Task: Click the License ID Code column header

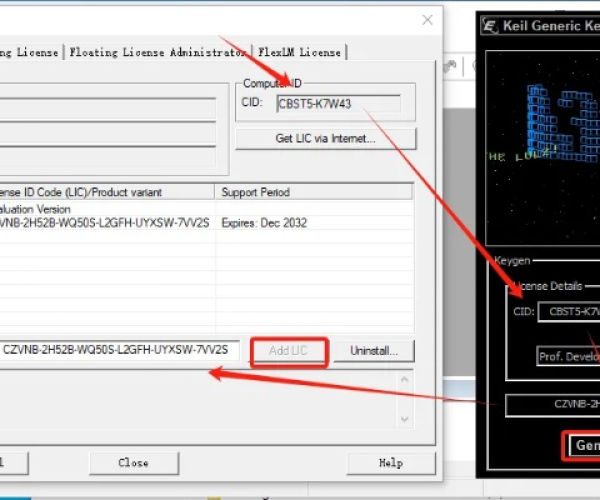Action: (x=100, y=191)
